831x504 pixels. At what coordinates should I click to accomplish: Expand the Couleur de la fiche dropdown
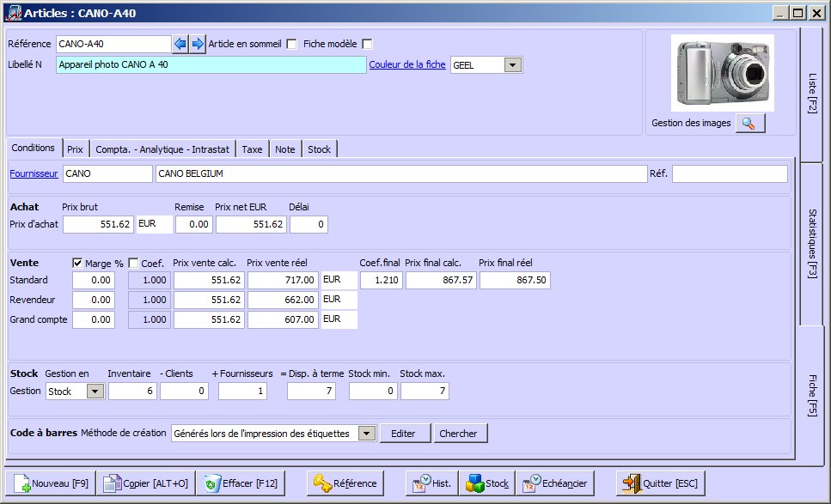513,65
